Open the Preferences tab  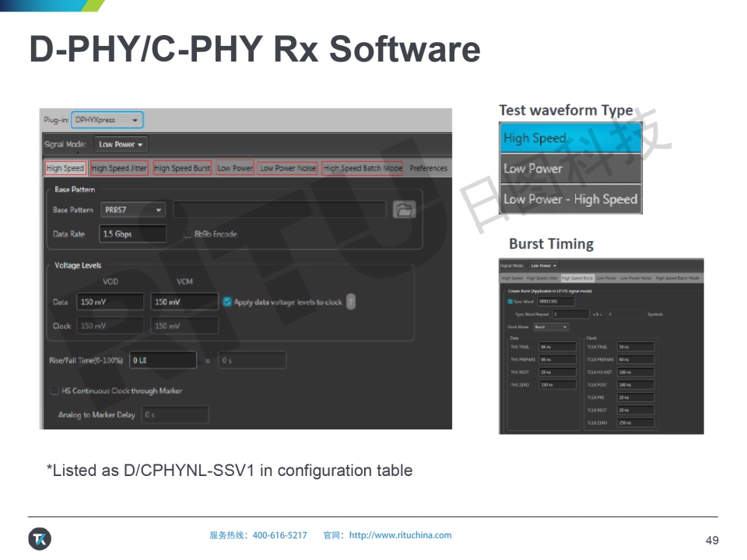(428, 168)
